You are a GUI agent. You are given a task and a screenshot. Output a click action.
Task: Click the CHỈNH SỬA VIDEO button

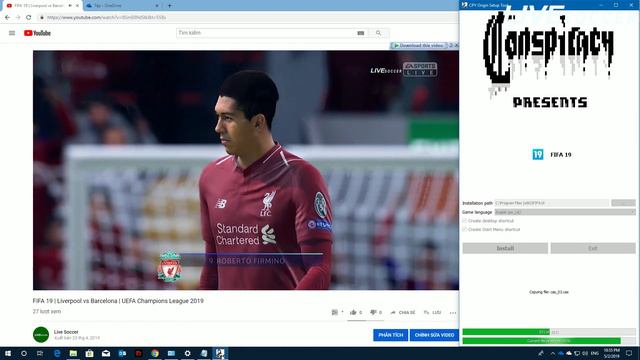coord(434,335)
